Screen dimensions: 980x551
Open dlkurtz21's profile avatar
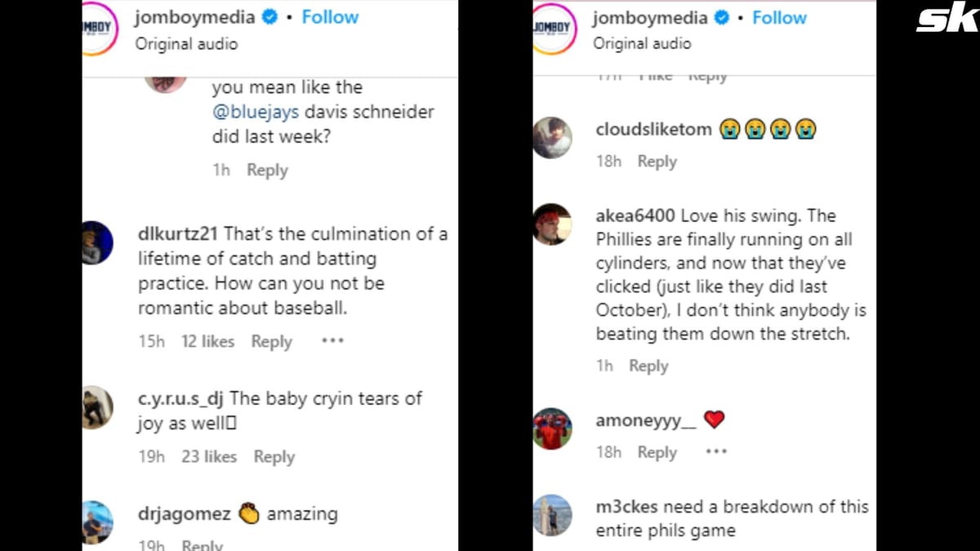[97, 242]
